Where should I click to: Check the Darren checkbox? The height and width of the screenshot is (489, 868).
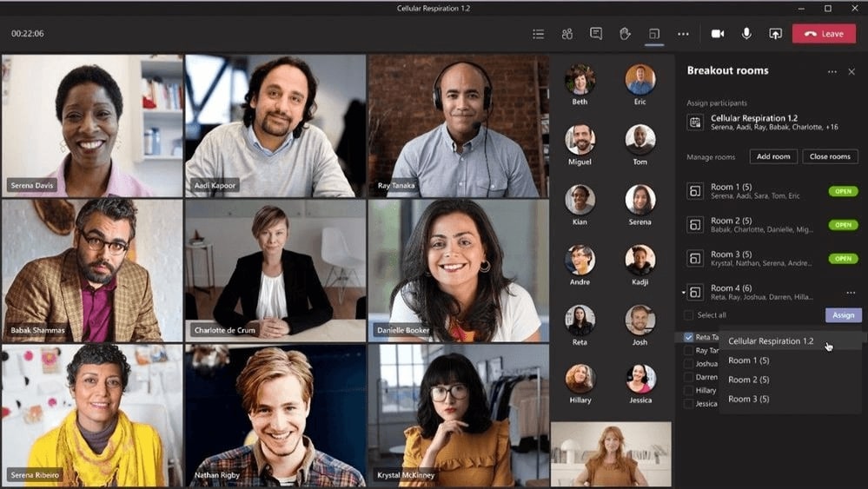pos(688,377)
